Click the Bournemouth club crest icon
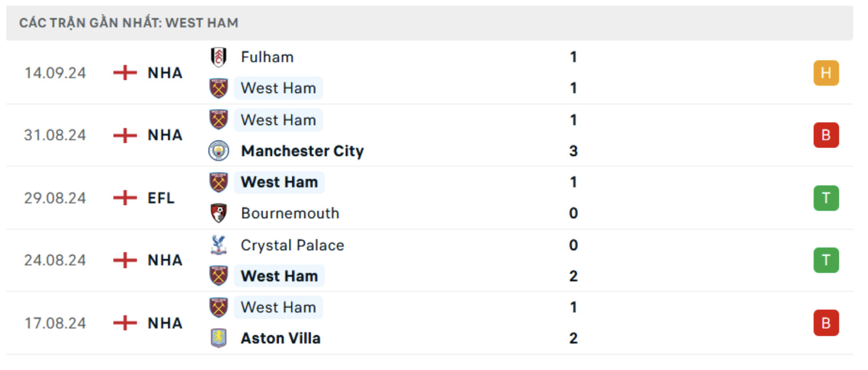 pos(219,213)
